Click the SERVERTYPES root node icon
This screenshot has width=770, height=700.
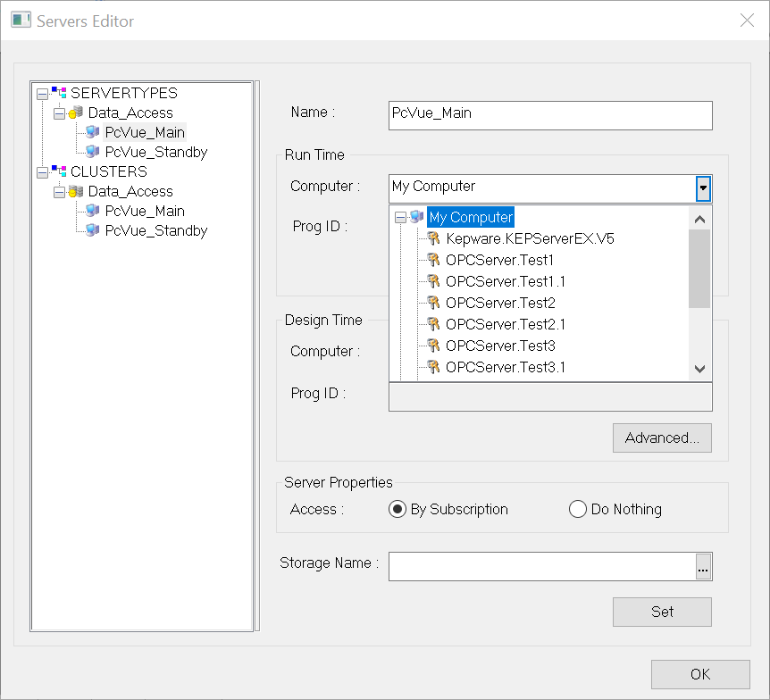[x=60, y=93]
